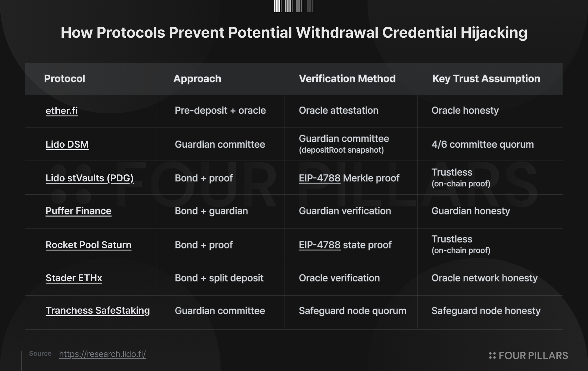Open the Stader ETHx link
Image resolution: width=588 pixels, height=371 pixels.
(x=74, y=278)
